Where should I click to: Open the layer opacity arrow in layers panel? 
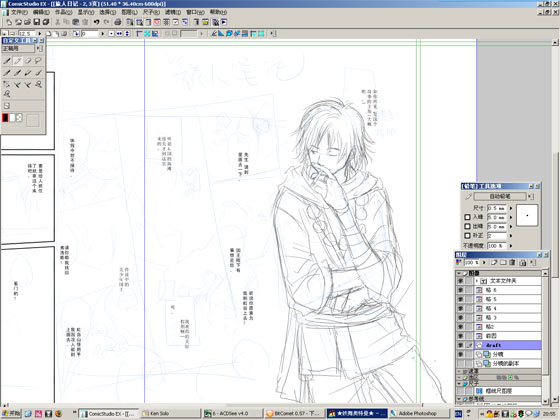(484, 262)
